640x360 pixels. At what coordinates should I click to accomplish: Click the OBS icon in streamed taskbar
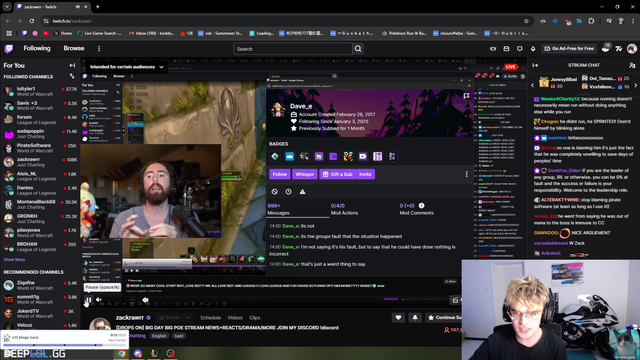coord(171,353)
